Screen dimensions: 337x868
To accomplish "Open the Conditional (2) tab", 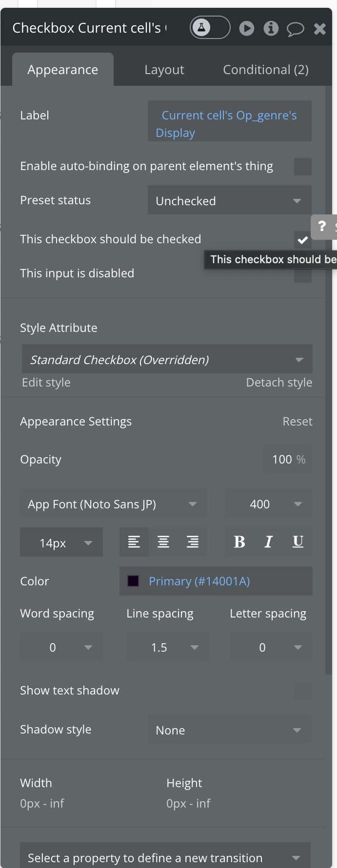I will pos(266,70).
